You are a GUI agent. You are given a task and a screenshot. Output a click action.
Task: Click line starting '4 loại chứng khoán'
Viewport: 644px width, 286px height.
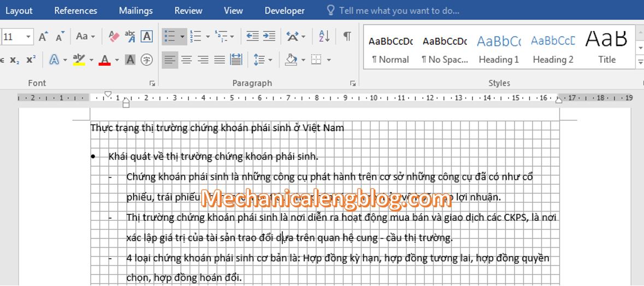click(338, 259)
